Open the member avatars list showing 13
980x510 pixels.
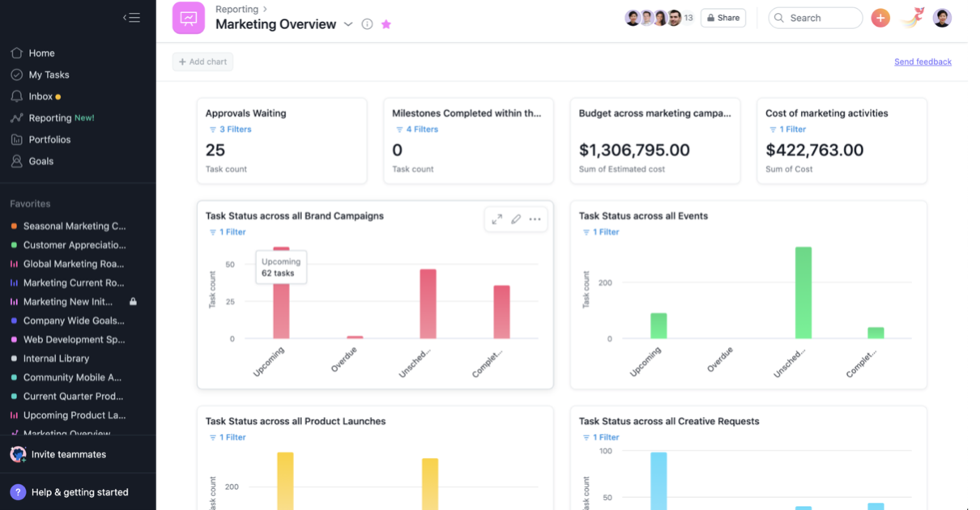(x=659, y=18)
